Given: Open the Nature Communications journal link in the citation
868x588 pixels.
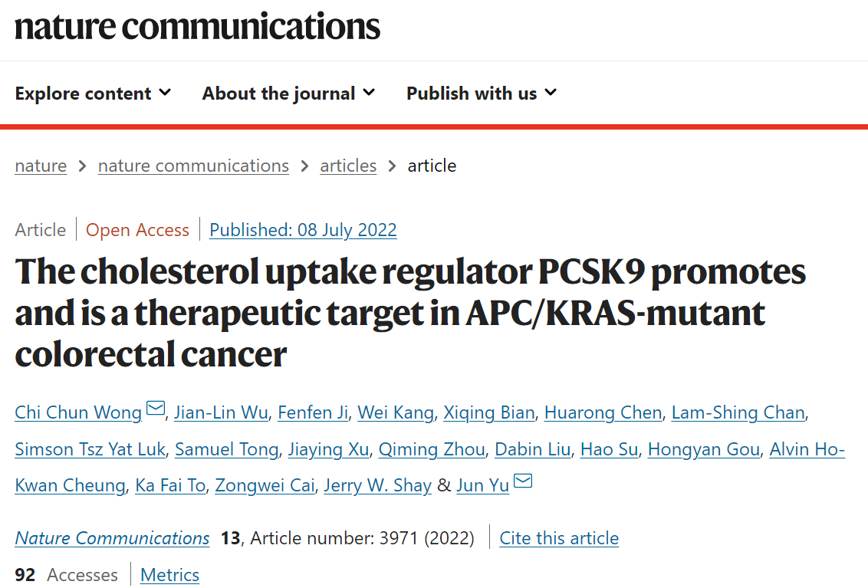Looking at the screenshot, I should [x=113, y=538].
